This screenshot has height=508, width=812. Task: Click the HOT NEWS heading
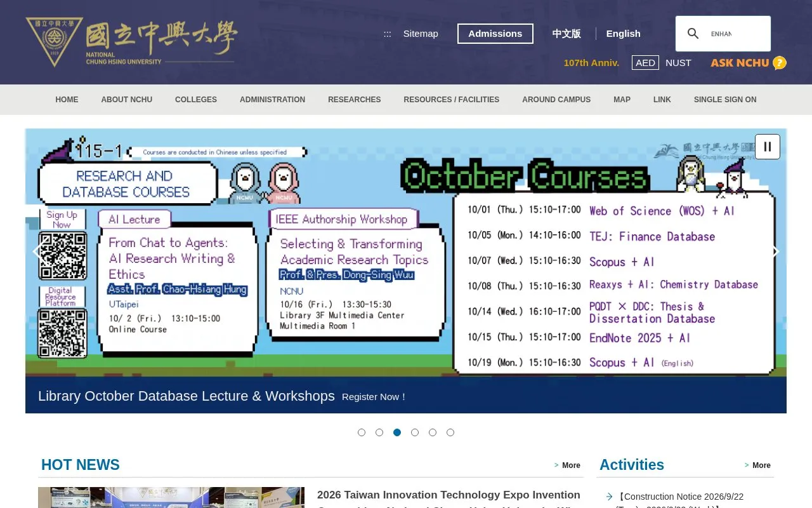tap(81, 465)
